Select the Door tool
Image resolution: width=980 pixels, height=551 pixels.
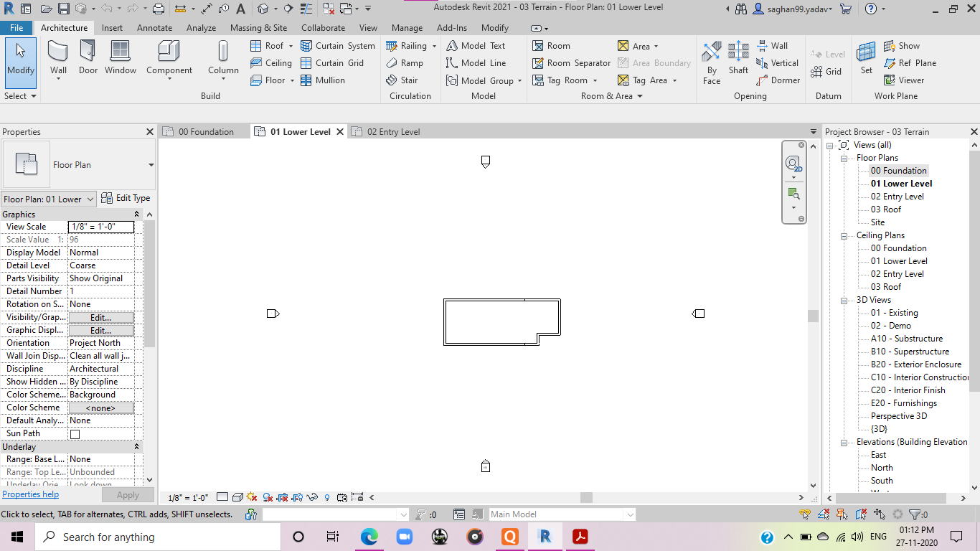(x=88, y=59)
